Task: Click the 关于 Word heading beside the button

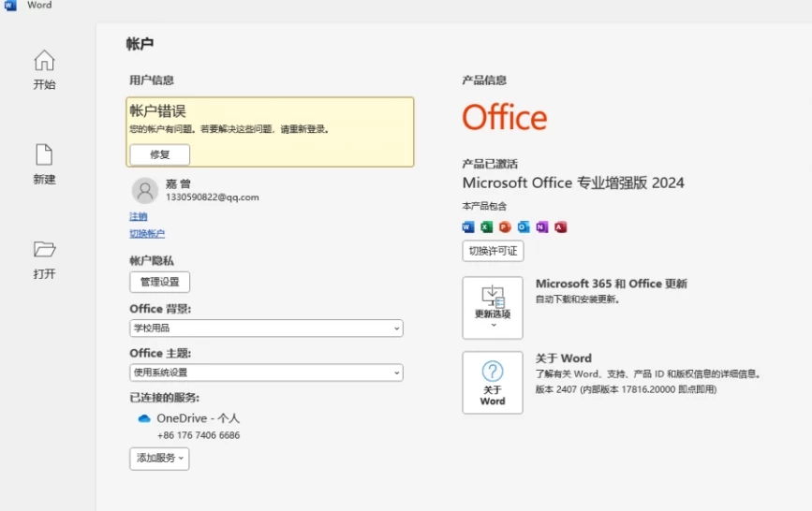Action: tap(564, 358)
